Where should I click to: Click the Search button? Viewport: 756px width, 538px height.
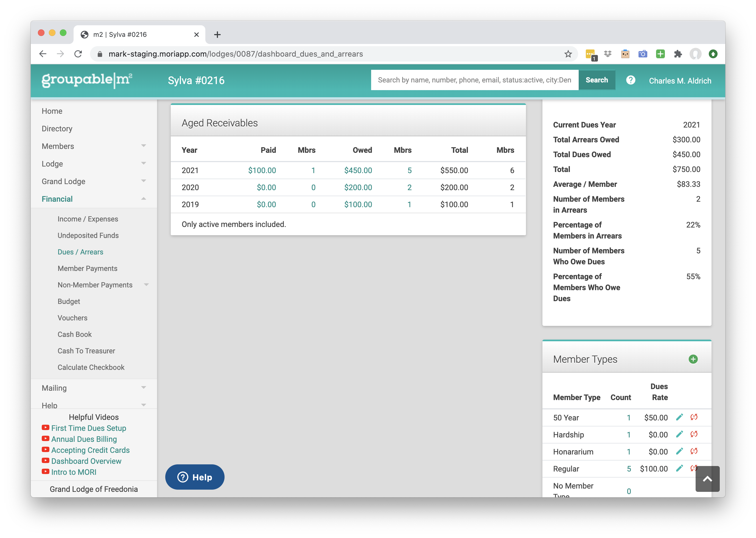597,80
